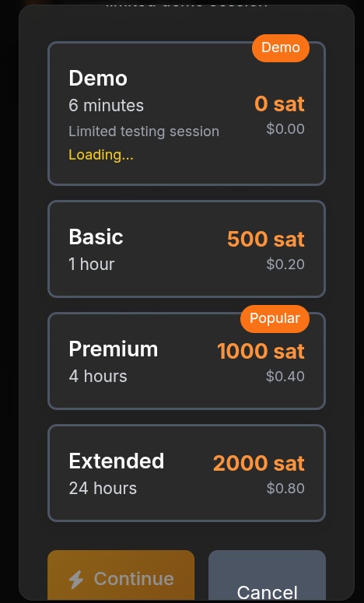Click the Limited testing session description
Screen dimensions: 364x603
coord(144,131)
